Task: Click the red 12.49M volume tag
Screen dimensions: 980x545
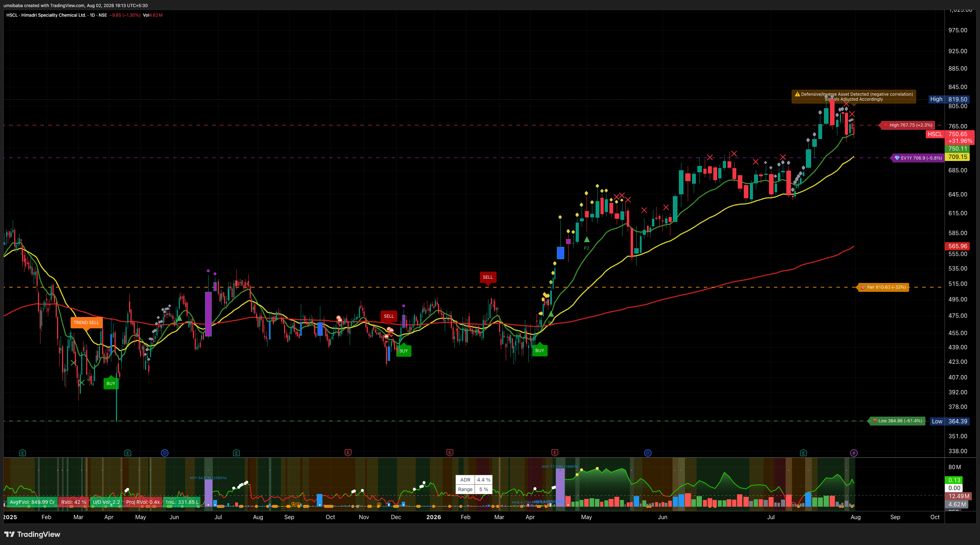Action: (958, 496)
